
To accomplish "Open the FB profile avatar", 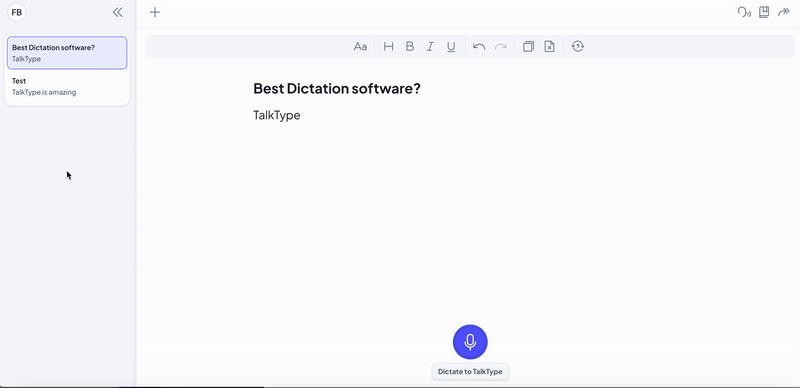I will tap(16, 12).
